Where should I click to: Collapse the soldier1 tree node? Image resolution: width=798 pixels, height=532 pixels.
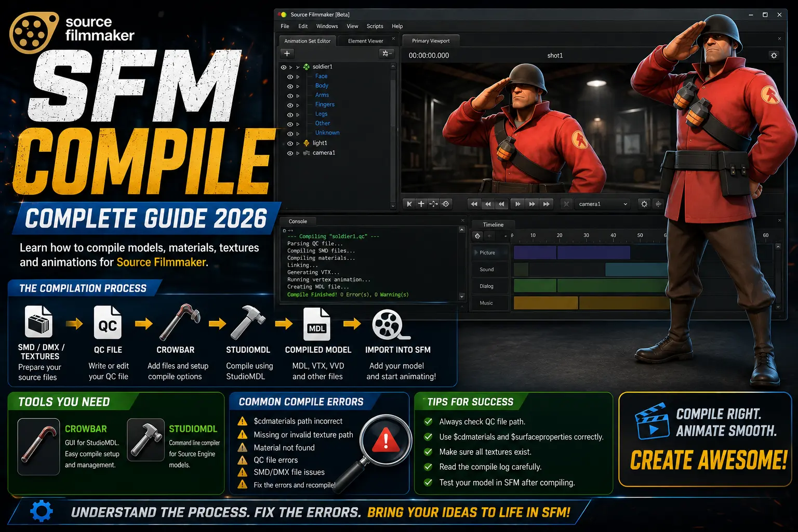click(x=298, y=67)
